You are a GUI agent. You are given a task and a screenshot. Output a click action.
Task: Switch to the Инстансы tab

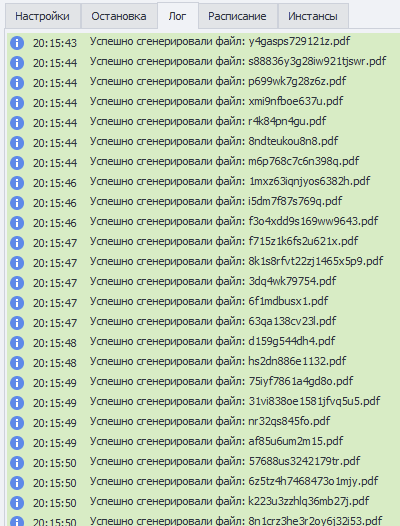tap(313, 16)
